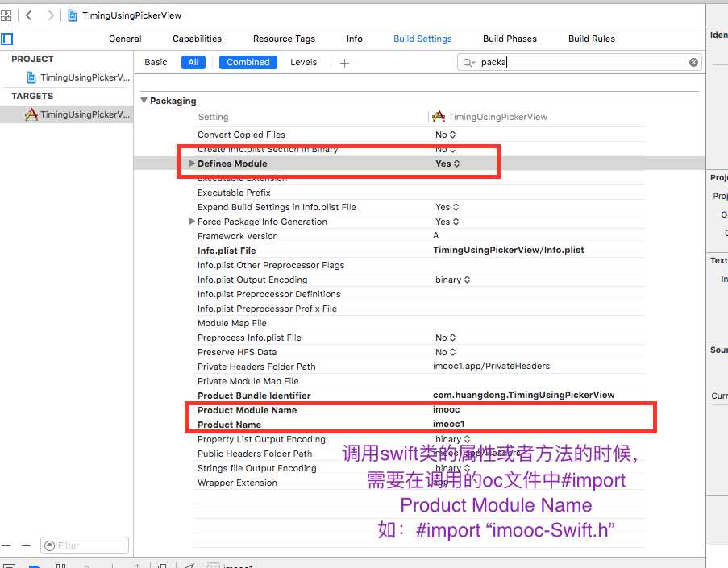Clear the search field text
This screenshot has height=568, width=728.
(x=693, y=62)
